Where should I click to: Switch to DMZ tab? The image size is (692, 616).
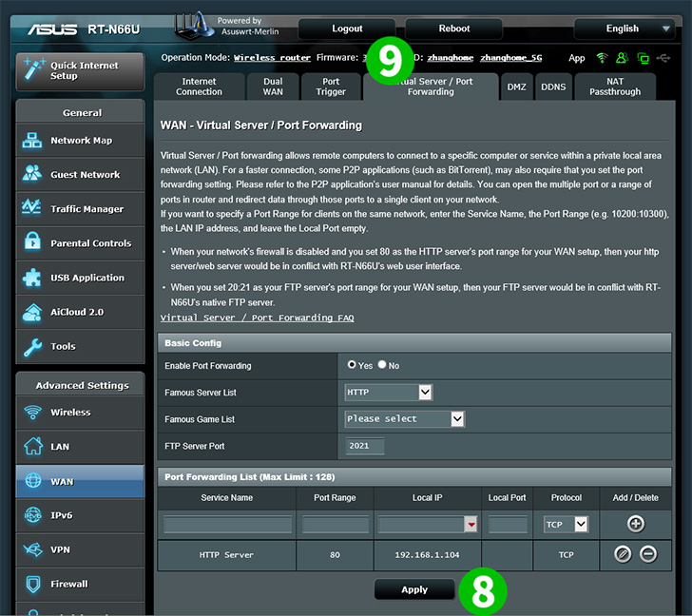click(x=516, y=87)
